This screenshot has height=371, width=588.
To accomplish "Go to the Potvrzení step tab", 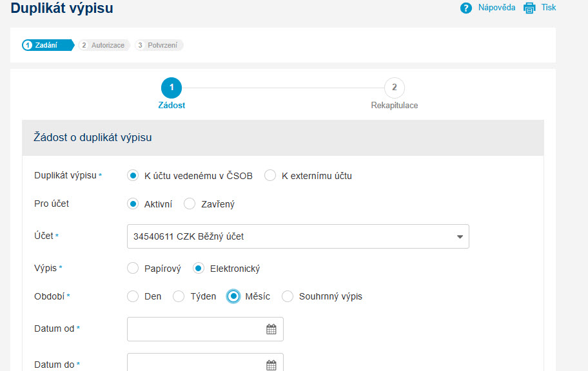I will pos(159,45).
